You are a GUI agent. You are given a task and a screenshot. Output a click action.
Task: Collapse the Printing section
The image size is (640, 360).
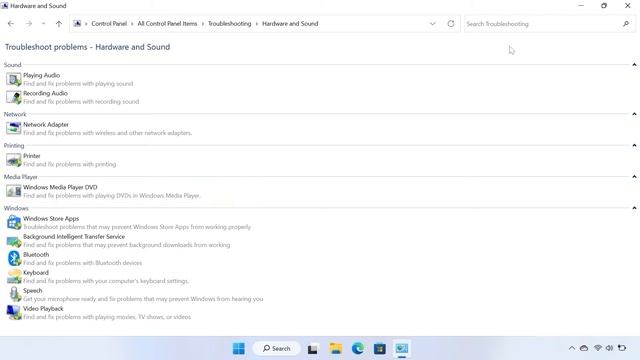coord(634,145)
